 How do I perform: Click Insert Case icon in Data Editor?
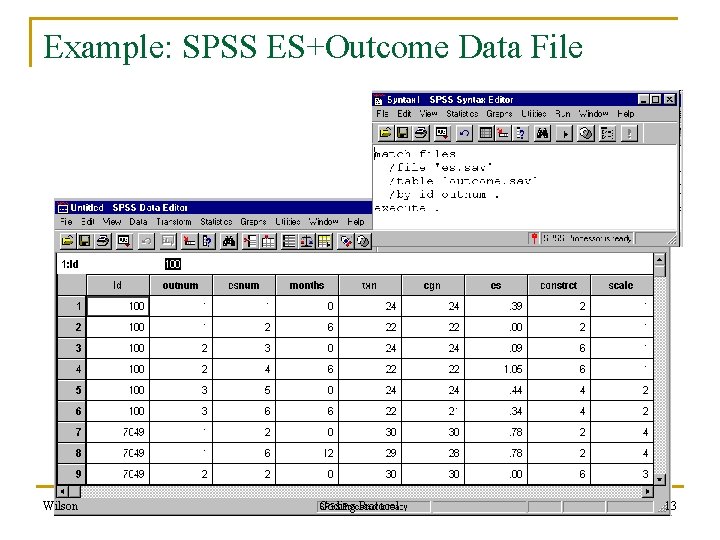250,241
